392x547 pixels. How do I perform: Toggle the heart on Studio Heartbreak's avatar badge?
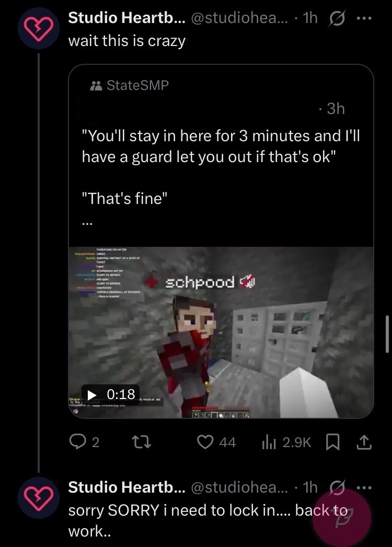point(38,28)
